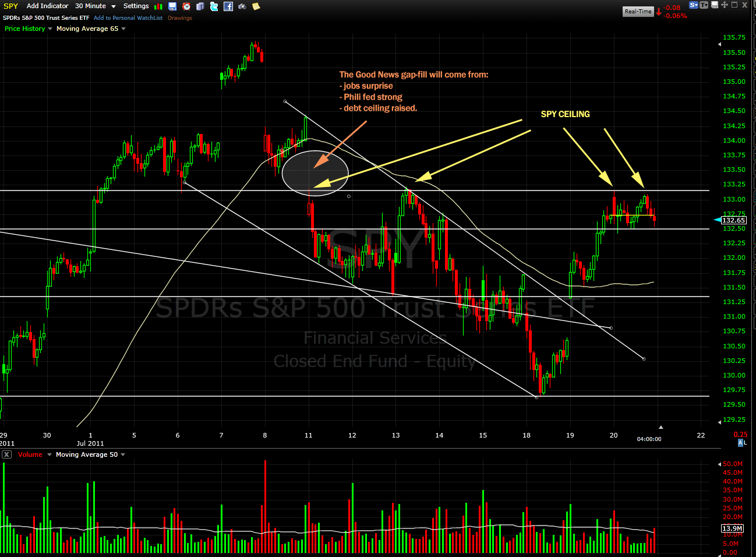Click the 133.00 price axis label
Viewport: 756px width, 557px height.
pyautogui.click(x=734, y=199)
